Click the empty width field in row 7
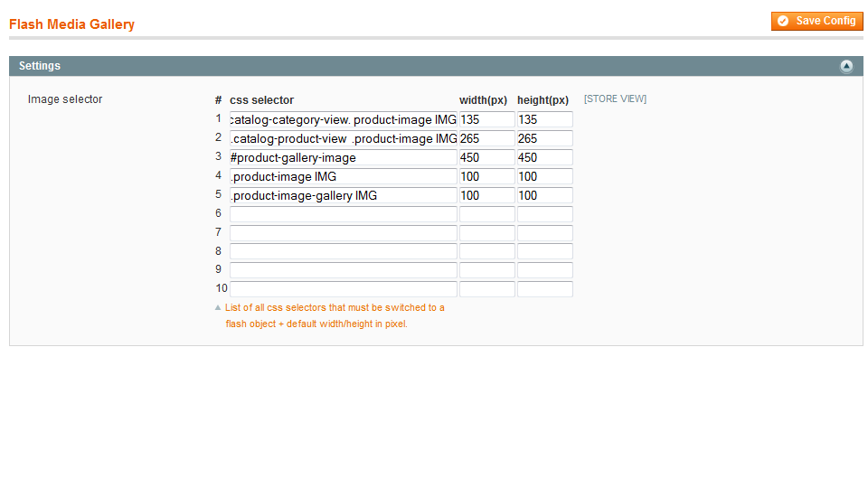Screen dimensions: 868x488 tap(486, 233)
